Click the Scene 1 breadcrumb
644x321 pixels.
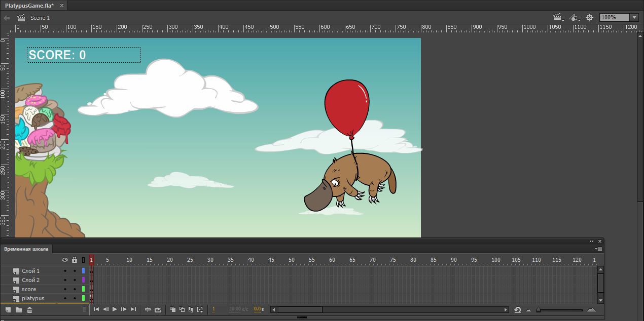click(x=40, y=18)
